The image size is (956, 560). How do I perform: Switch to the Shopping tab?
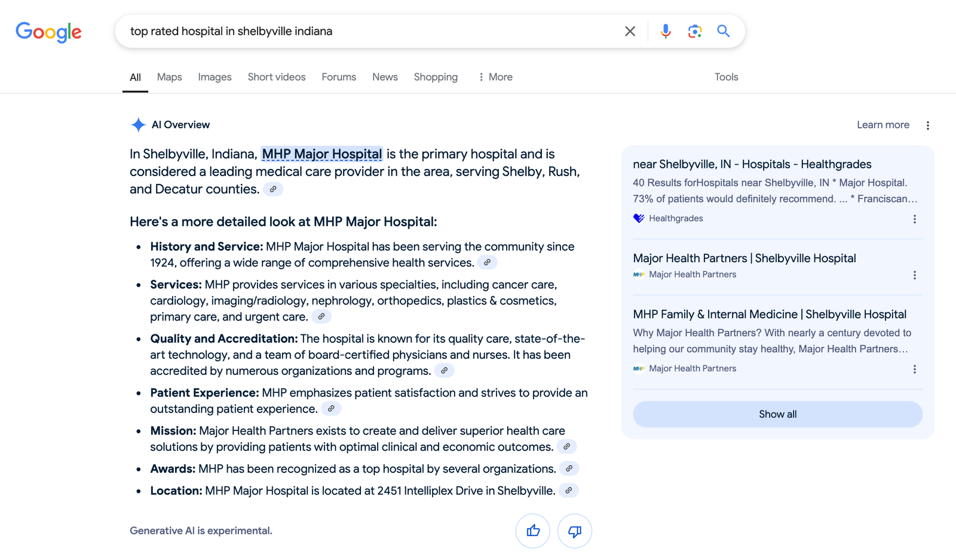click(x=436, y=77)
